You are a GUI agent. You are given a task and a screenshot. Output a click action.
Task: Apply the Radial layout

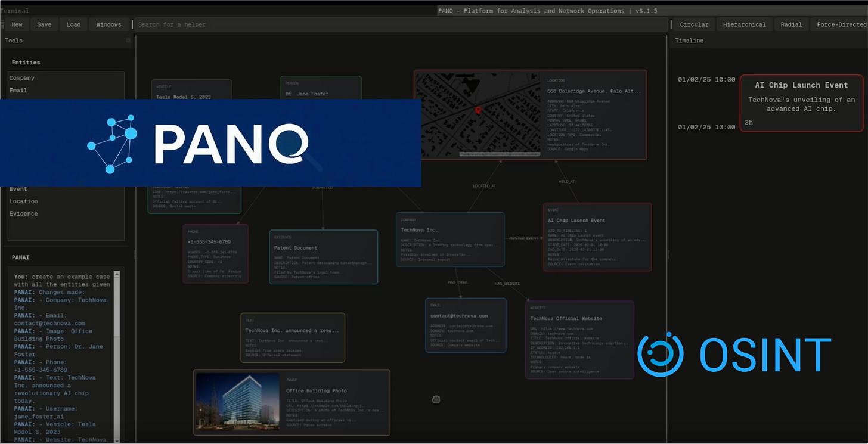791,24
